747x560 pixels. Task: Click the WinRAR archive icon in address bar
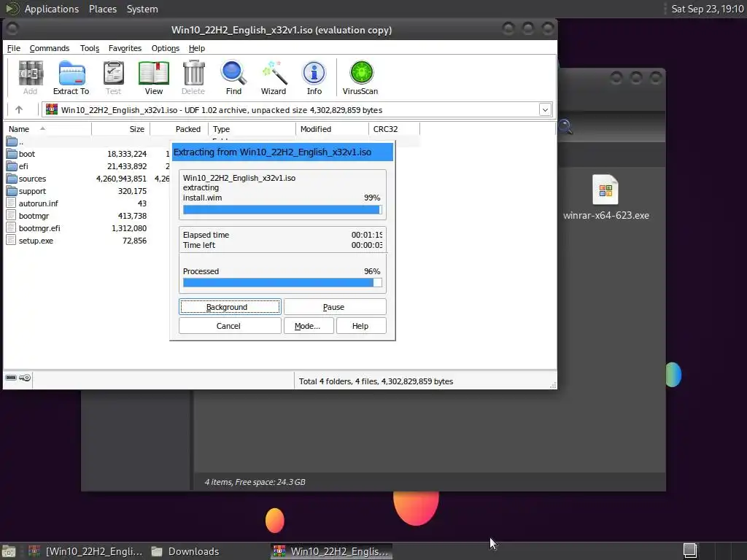[52, 109]
